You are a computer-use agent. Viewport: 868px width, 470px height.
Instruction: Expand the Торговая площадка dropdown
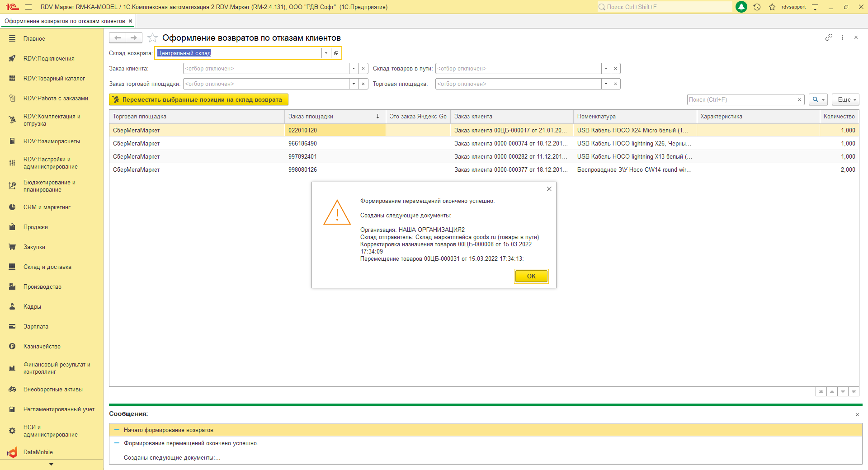[x=606, y=84]
